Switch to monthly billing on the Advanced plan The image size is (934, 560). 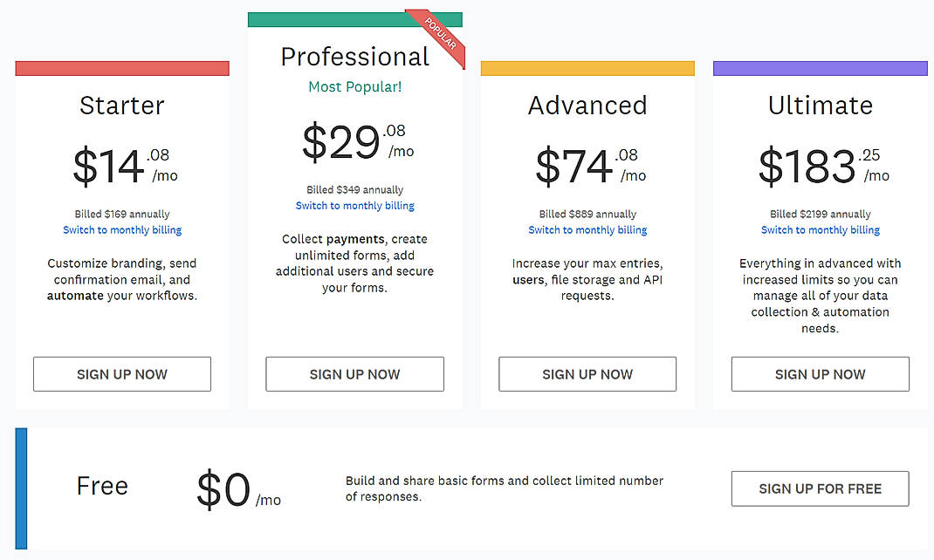coord(587,229)
